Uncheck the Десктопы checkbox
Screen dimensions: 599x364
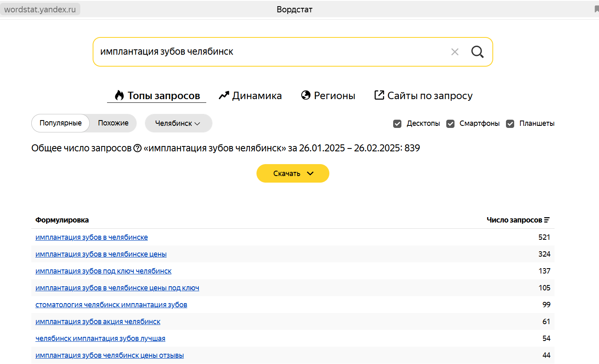click(x=397, y=124)
